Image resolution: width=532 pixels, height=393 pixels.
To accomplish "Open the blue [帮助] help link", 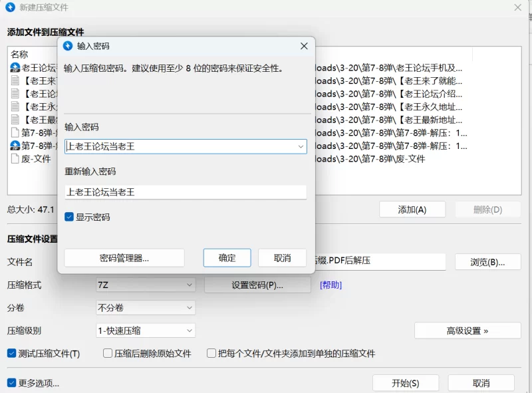I will click(x=331, y=285).
